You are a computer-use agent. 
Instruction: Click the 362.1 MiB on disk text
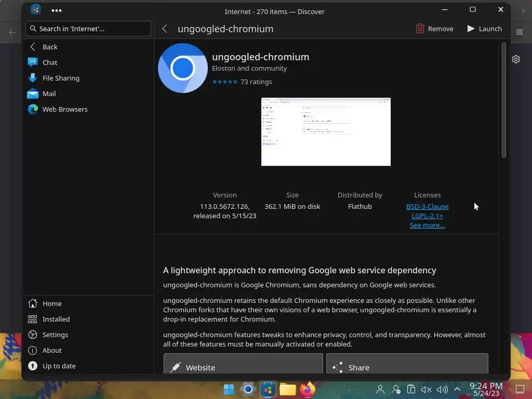(x=292, y=206)
